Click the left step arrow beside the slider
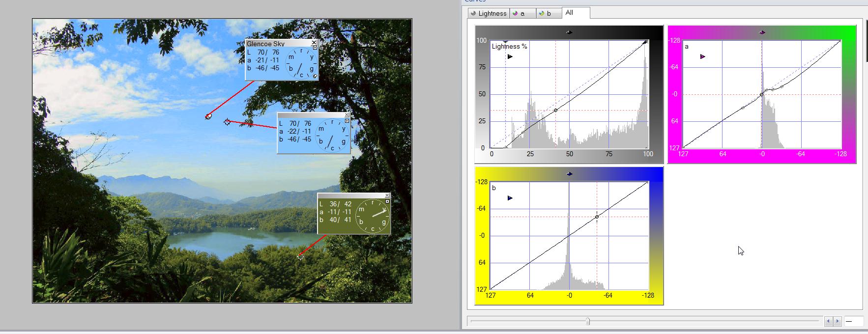Image resolution: width=868 pixels, height=334 pixels. [828, 321]
